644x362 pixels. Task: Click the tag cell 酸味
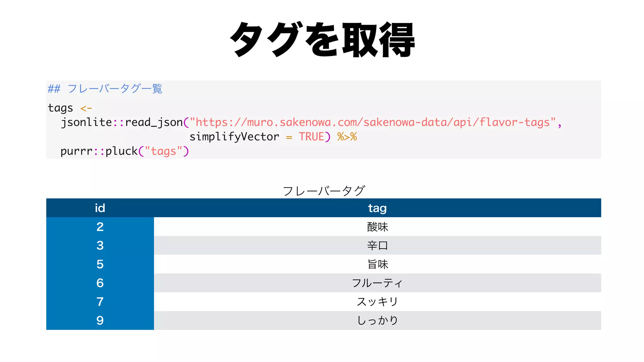[377, 227]
